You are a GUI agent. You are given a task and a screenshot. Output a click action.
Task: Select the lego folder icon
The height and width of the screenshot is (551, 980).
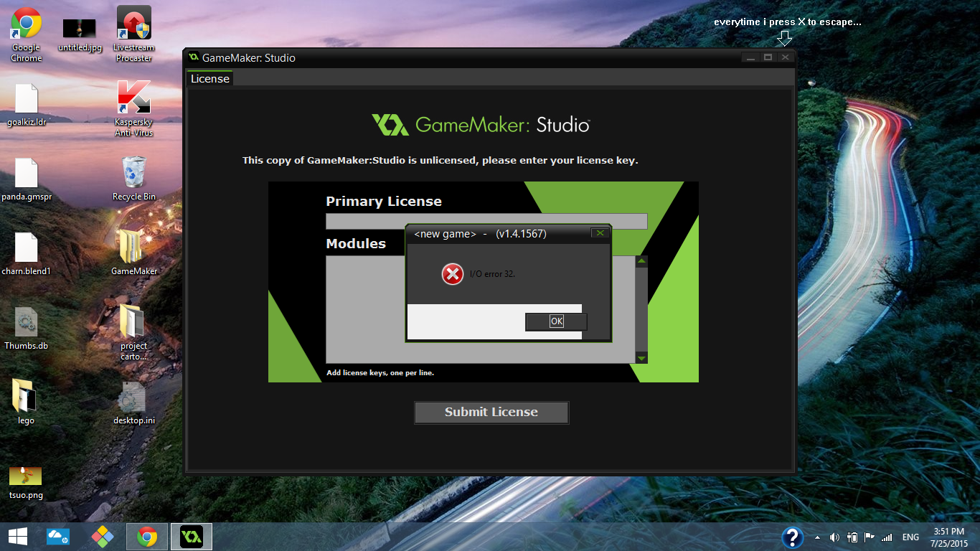point(26,402)
